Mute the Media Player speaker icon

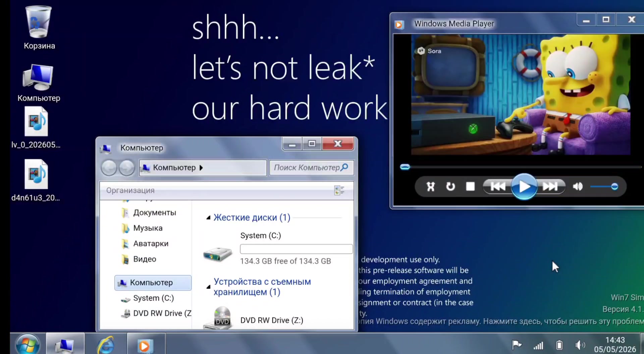tap(578, 186)
